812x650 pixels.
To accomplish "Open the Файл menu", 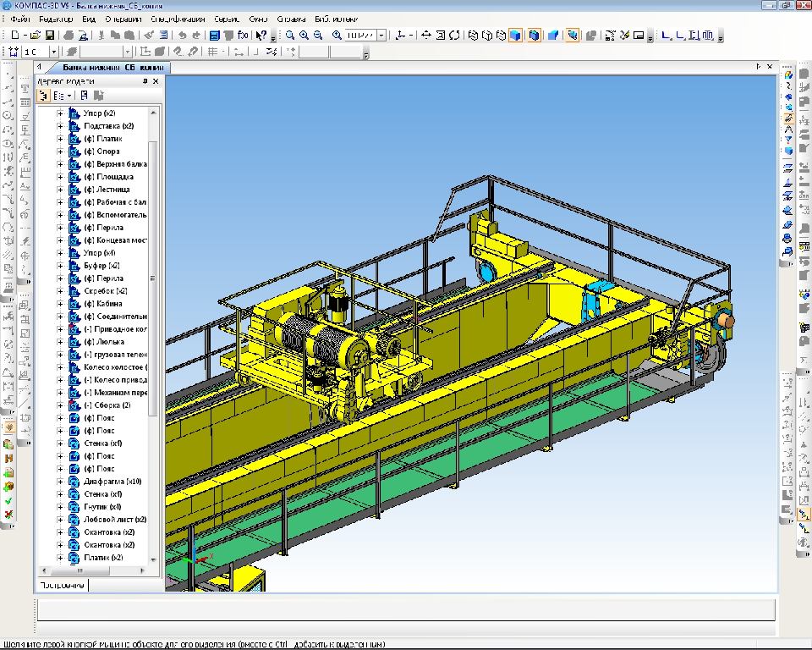I will (x=19, y=19).
